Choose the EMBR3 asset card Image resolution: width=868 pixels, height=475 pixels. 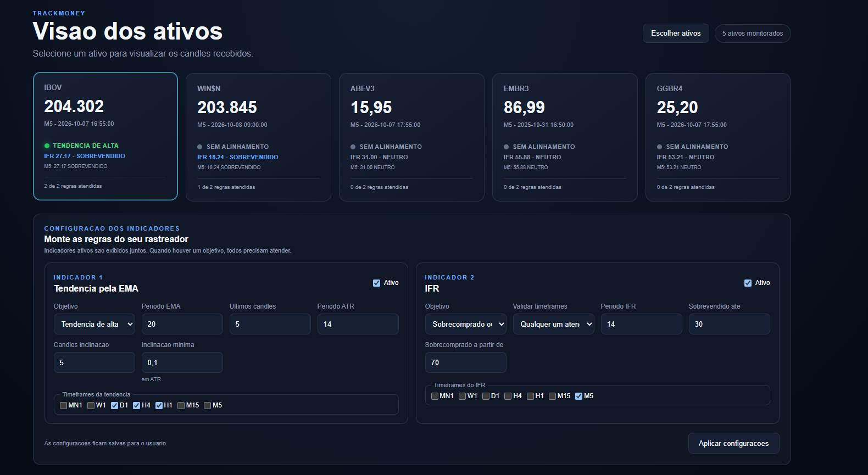565,137
